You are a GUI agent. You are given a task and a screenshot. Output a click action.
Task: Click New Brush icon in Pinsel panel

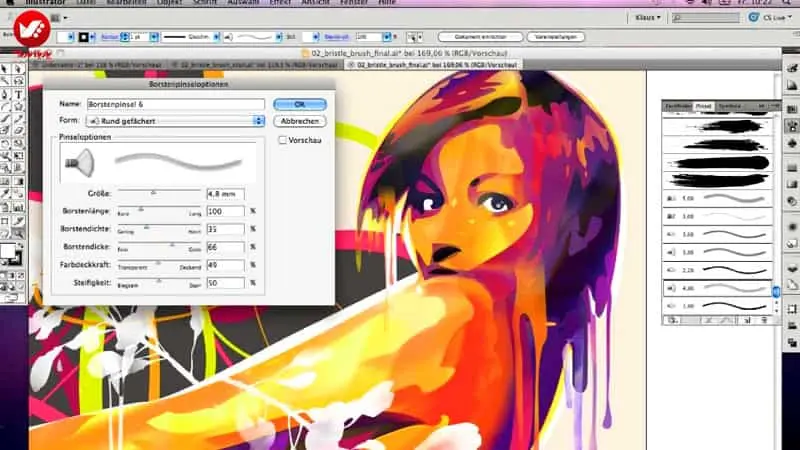pos(747,320)
